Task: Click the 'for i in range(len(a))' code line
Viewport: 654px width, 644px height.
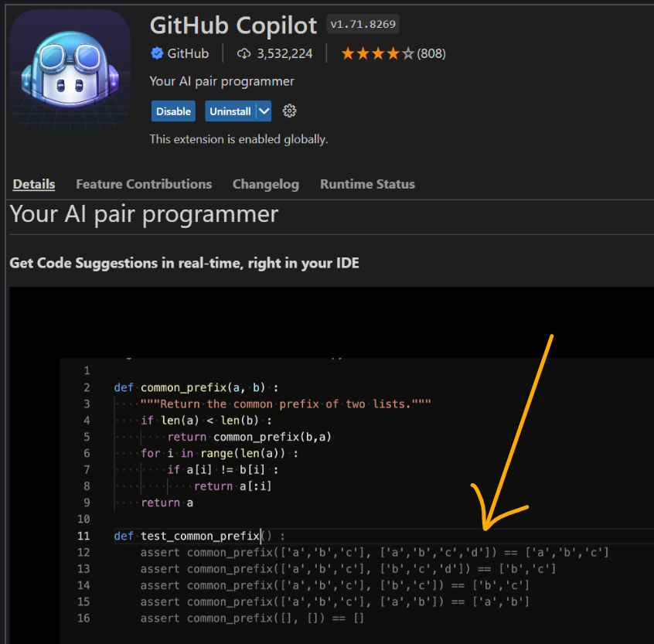Action: click(x=220, y=453)
